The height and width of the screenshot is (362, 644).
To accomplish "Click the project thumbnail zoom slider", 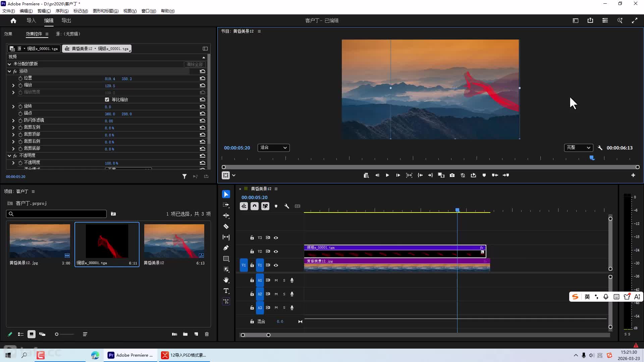I will (x=65, y=334).
